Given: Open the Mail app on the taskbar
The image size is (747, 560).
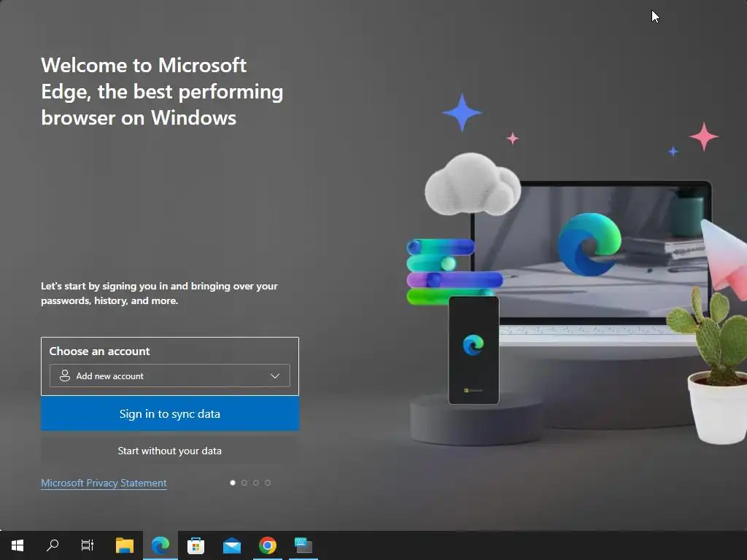Looking at the screenshot, I should (232, 545).
